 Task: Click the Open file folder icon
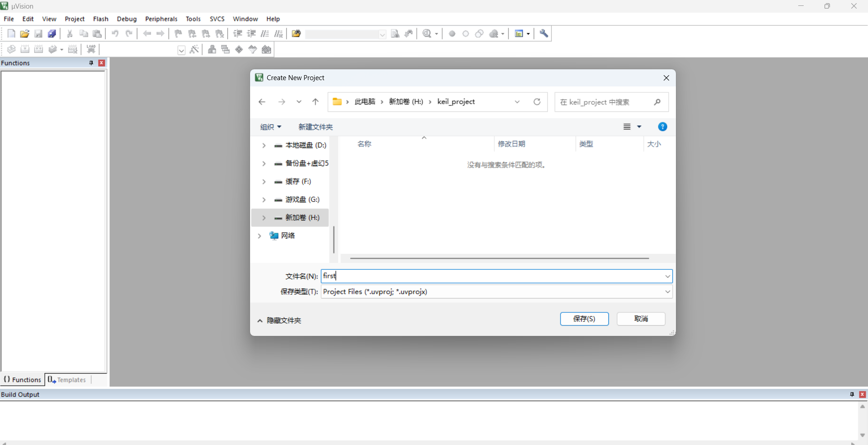click(x=24, y=33)
